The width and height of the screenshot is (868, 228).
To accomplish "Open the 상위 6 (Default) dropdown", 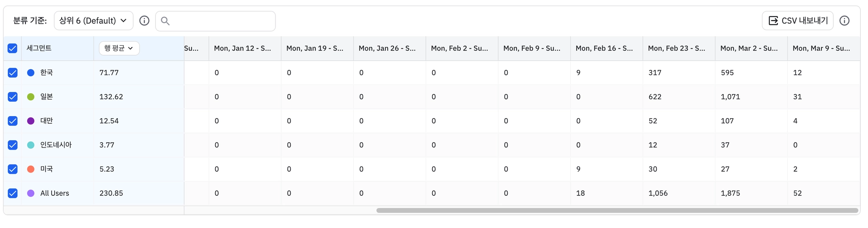I will point(94,21).
